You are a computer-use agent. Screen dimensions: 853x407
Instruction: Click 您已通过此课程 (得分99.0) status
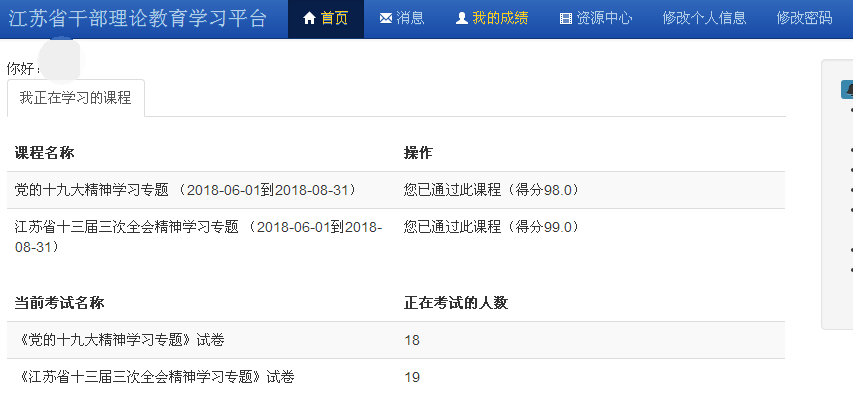tap(491, 227)
